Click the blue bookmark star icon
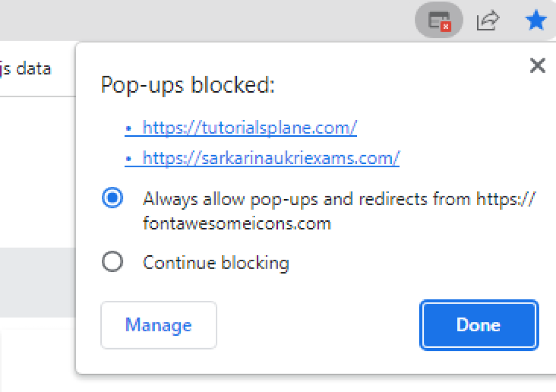Screen dimensions: 556x392 [536, 21]
